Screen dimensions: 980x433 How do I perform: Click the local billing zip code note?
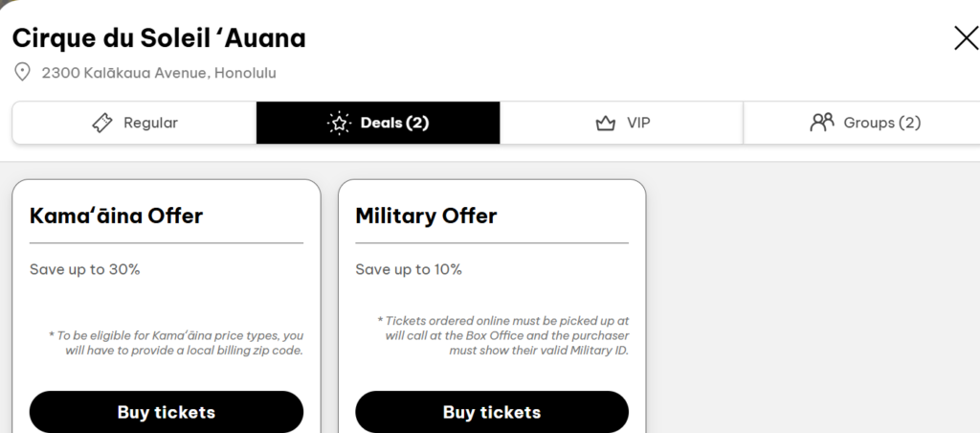pyautogui.click(x=176, y=343)
